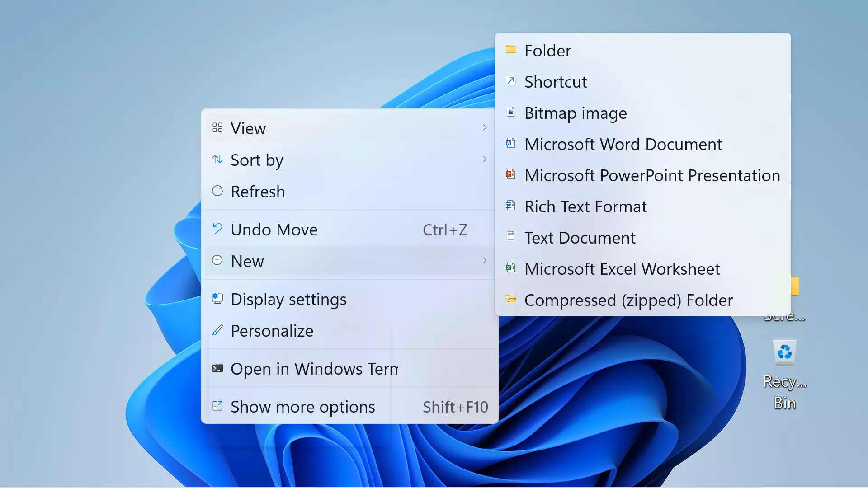Click the Folder icon to create new folder
The height and width of the screenshot is (488, 868).
tap(510, 50)
